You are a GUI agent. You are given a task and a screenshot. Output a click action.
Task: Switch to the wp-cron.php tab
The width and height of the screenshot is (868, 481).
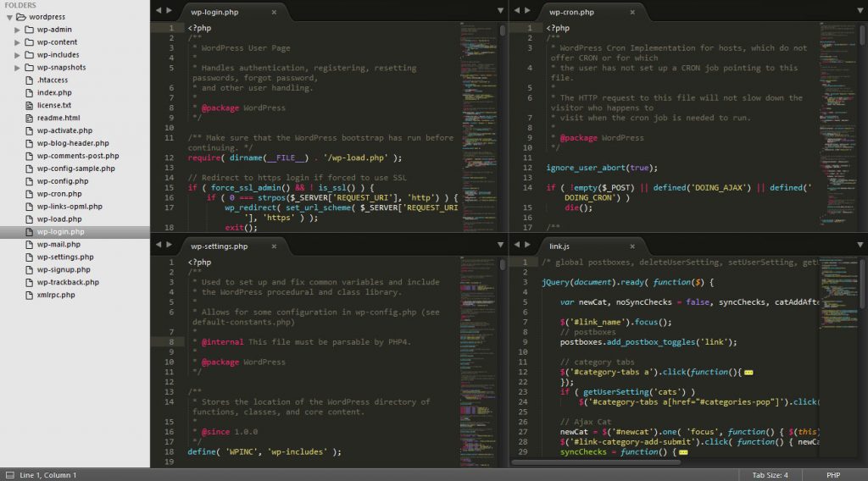[571, 13]
